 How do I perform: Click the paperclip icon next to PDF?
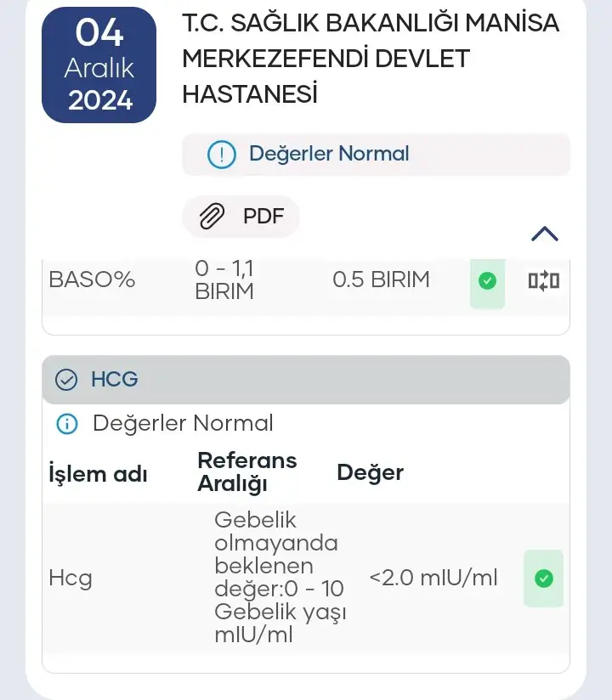(211, 217)
